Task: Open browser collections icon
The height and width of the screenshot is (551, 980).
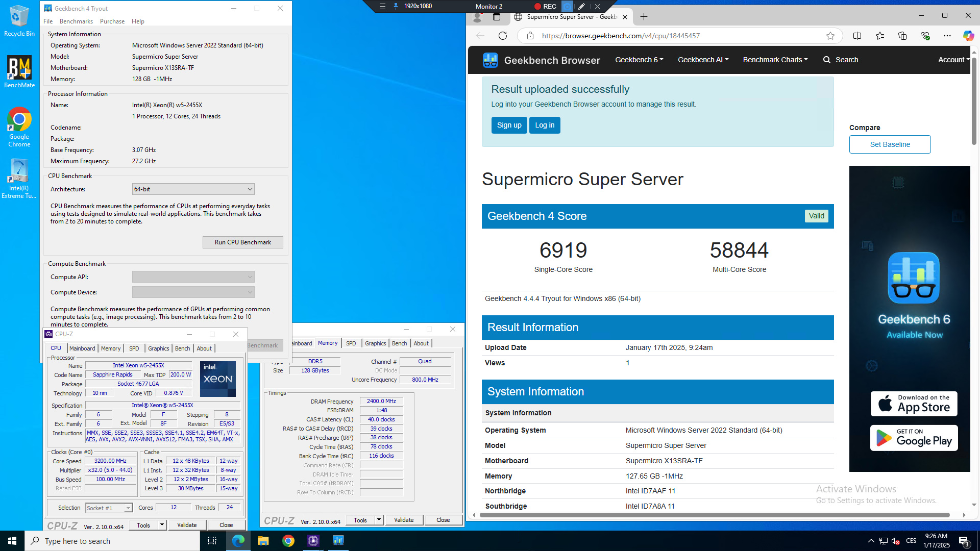Action: point(902,36)
